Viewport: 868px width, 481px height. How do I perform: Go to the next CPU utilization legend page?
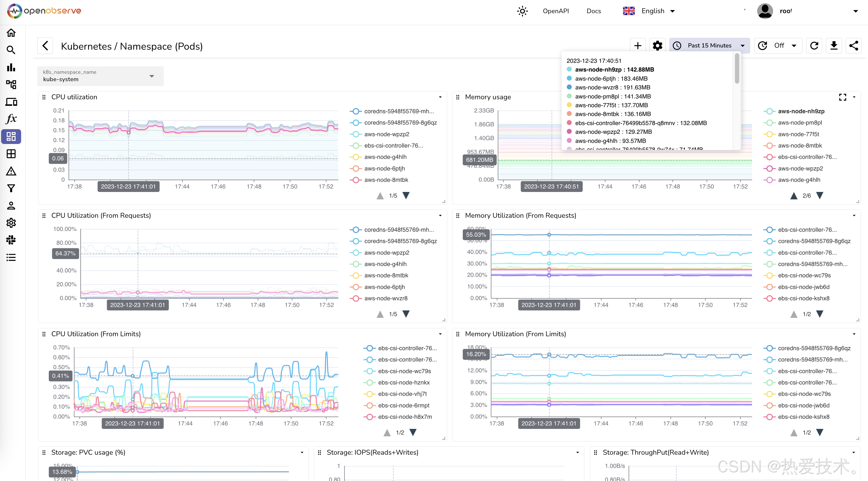[x=406, y=196]
